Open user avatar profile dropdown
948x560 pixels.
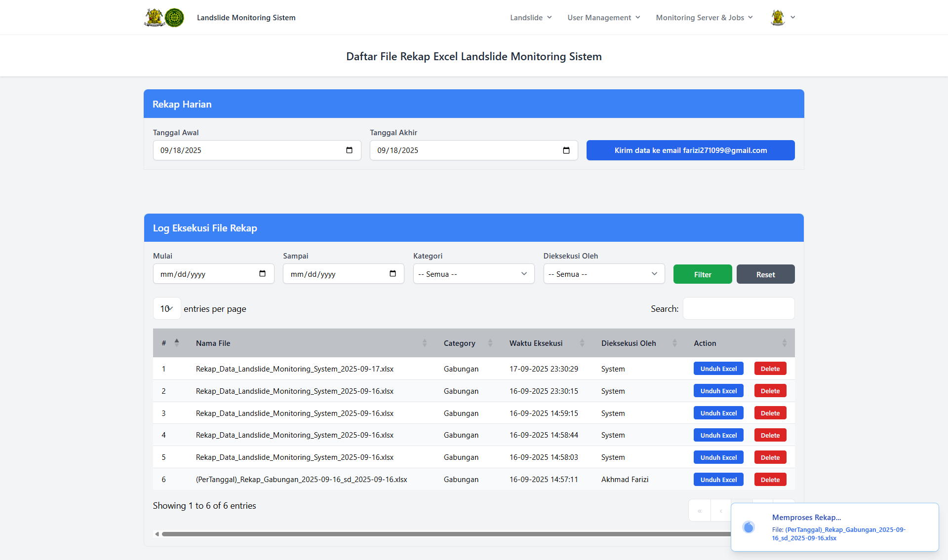[x=783, y=17]
